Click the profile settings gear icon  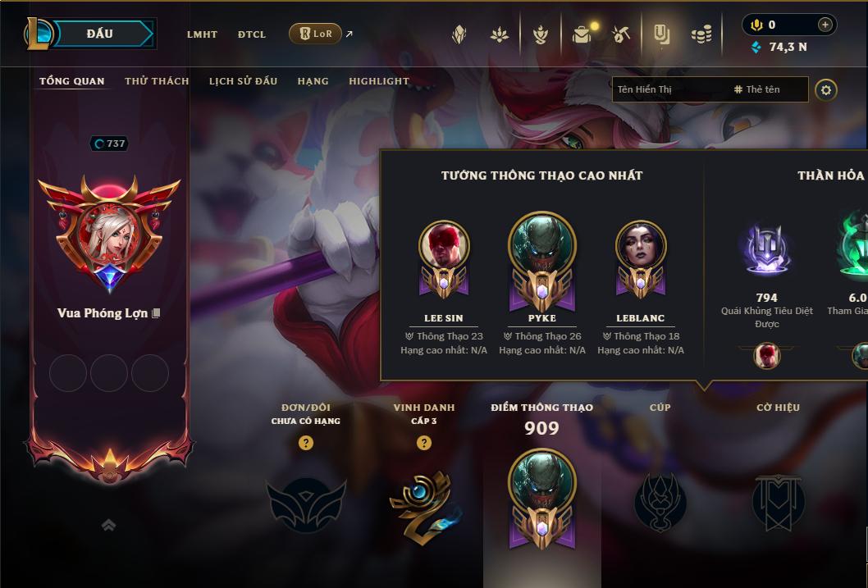click(826, 89)
